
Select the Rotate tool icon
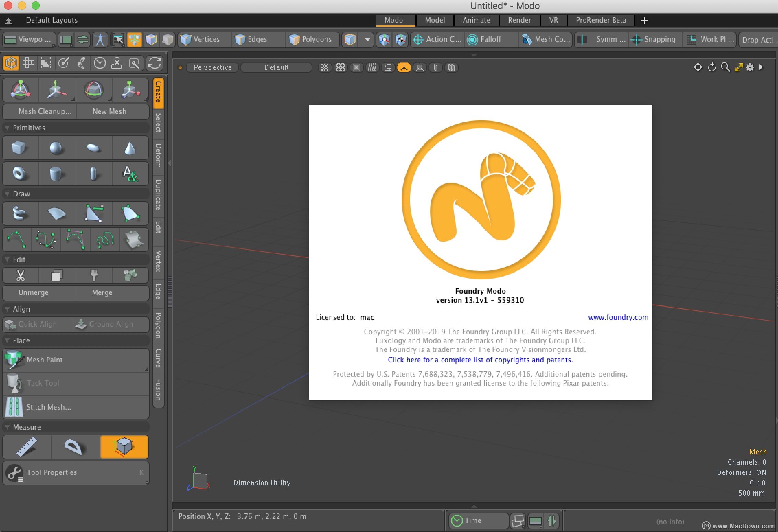[x=93, y=90]
